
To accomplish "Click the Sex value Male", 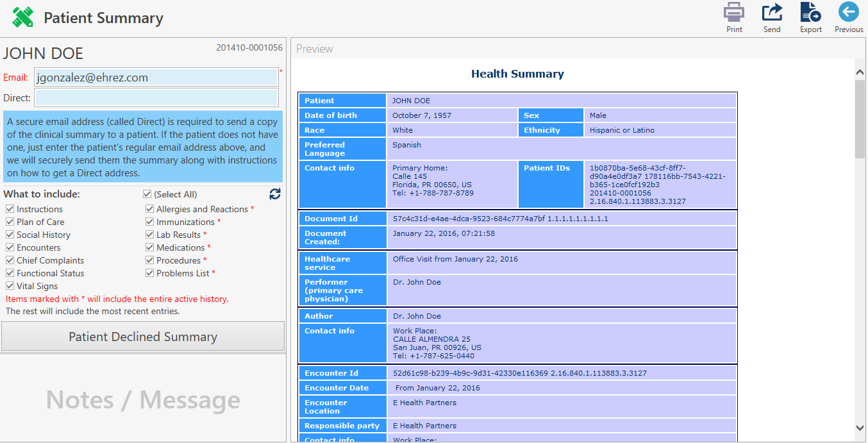I will 597,115.
